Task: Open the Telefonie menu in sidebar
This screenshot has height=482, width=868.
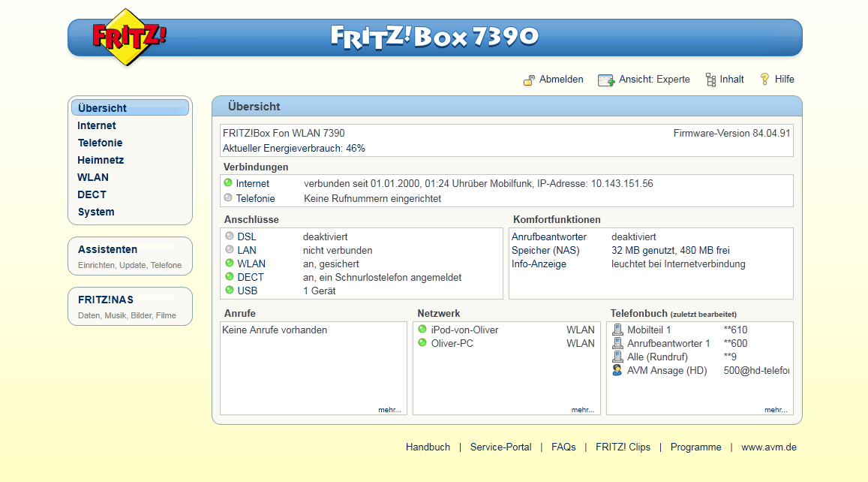Action: tap(101, 143)
